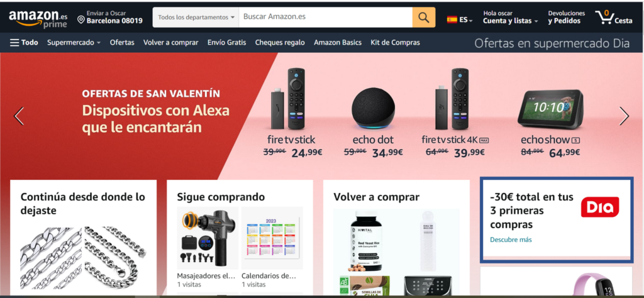Click the Dia supermarket logo
Image resolution: width=644 pixels, height=298 pixels.
point(599,207)
